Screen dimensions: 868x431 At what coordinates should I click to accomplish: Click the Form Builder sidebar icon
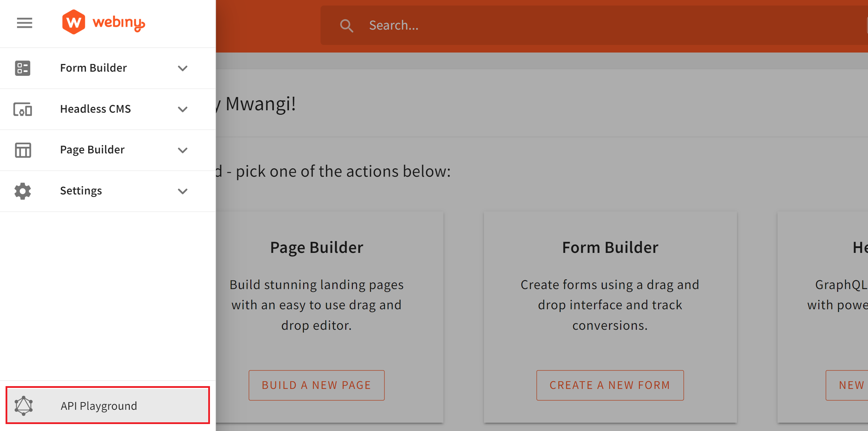click(x=23, y=68)
